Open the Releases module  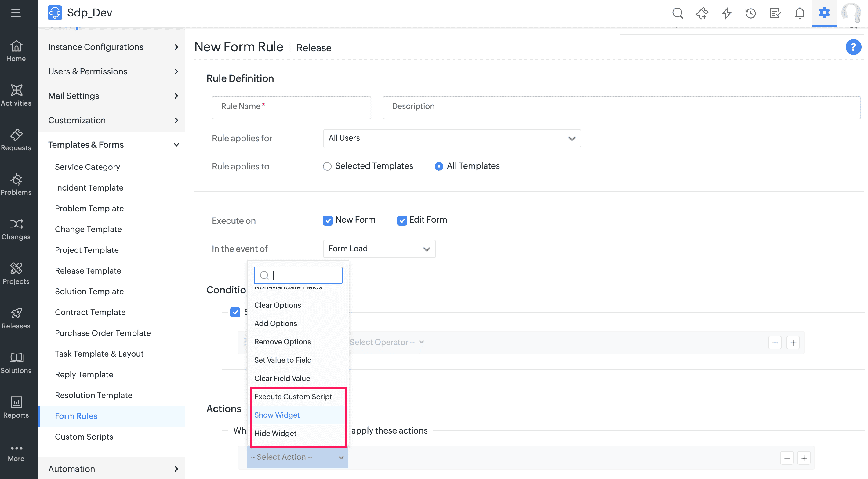coord(16,318)
